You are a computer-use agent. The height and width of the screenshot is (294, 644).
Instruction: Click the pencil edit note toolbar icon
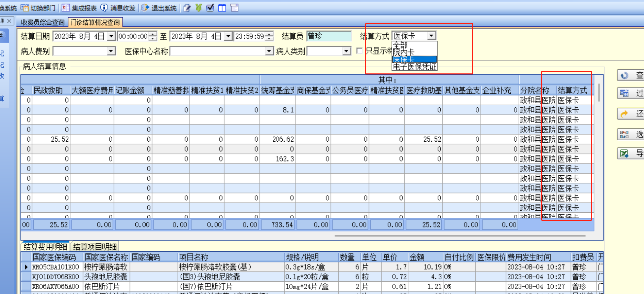(x=187, y=8)
